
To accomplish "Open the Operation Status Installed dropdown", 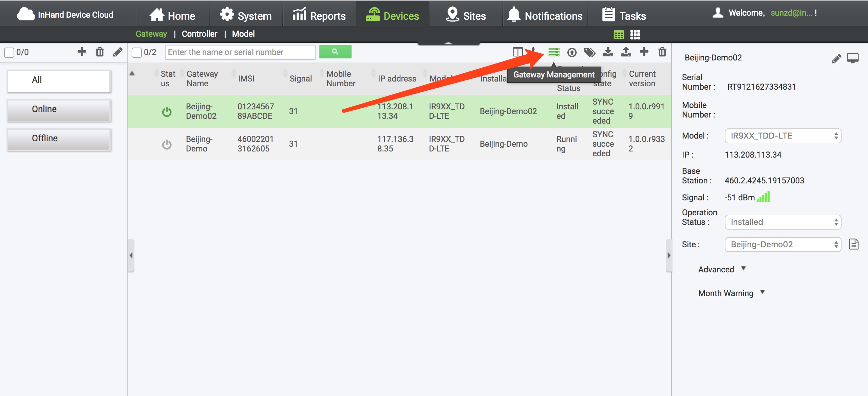I will coord(782,222).
